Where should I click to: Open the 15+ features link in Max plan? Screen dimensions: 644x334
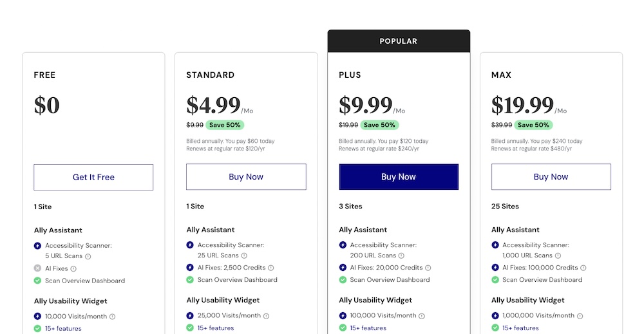point(520,328)
